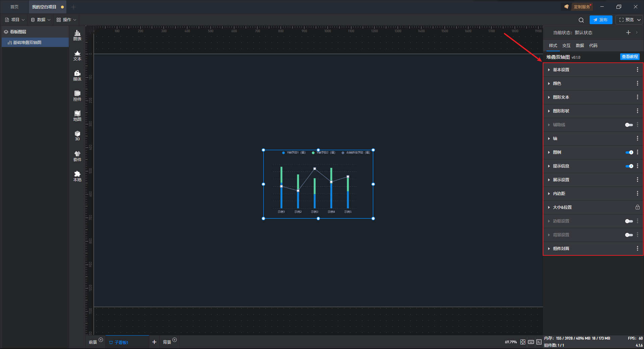The image size is (644, 349).
Task: Select the 基础堆叠双轴图 layer item
Action: (x=27, y=43)
